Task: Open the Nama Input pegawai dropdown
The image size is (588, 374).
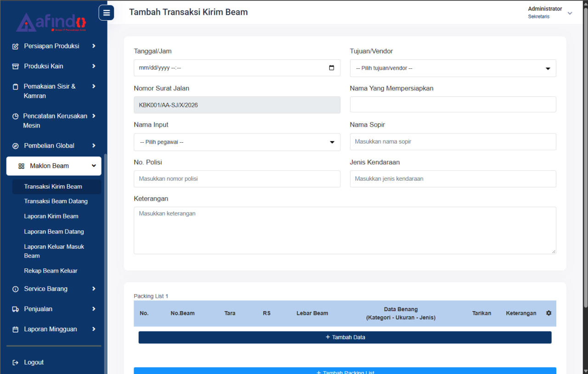Action: pos(237,142)
